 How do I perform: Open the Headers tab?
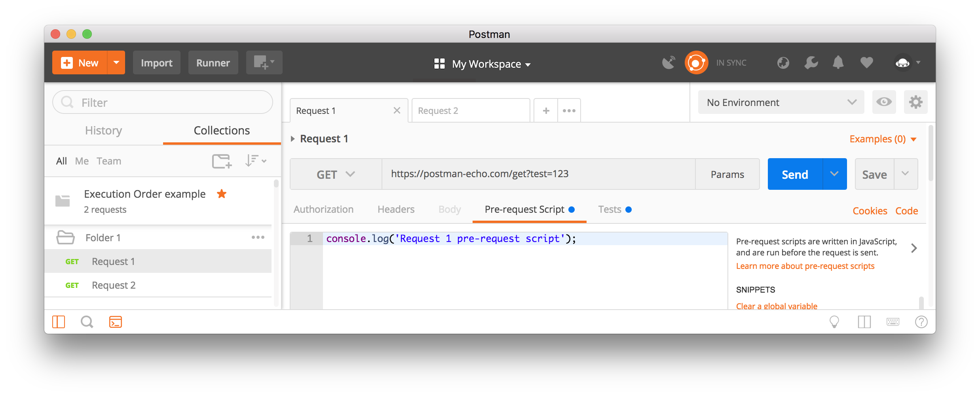click(x=396, y=209)
